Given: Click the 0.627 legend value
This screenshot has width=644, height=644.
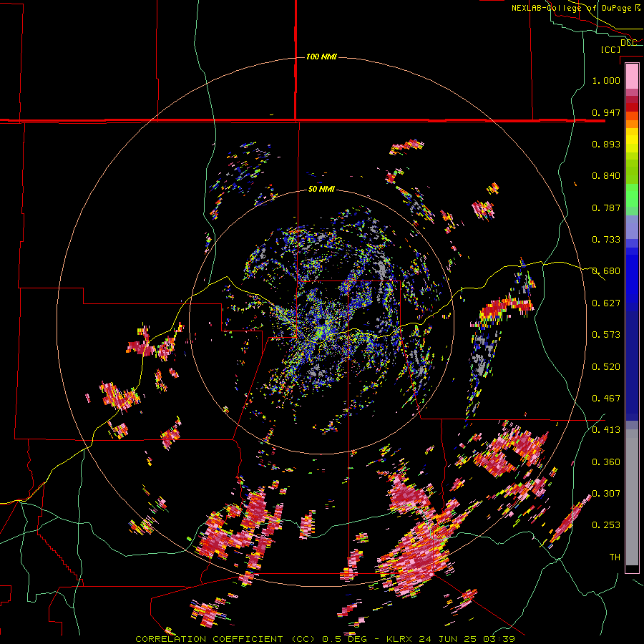Looking at the screenshot, I should click(x=606, y=303).
